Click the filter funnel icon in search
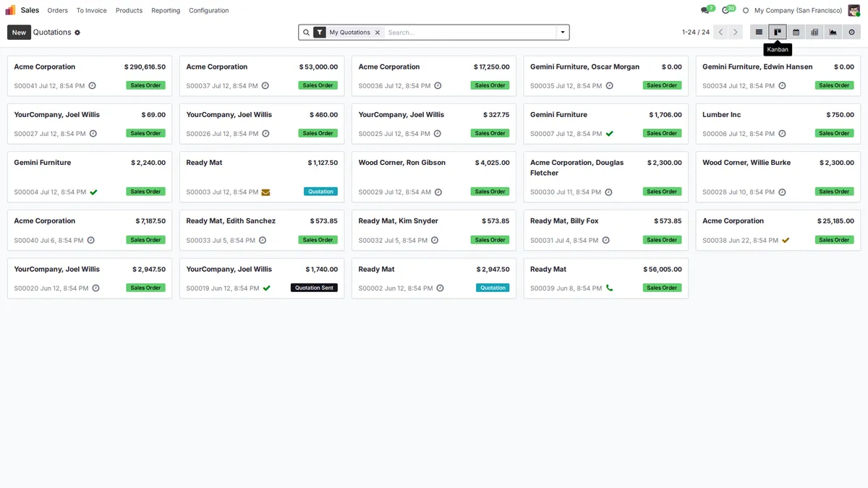This screenshot has height=488, width=868. [x=320, y=33]
